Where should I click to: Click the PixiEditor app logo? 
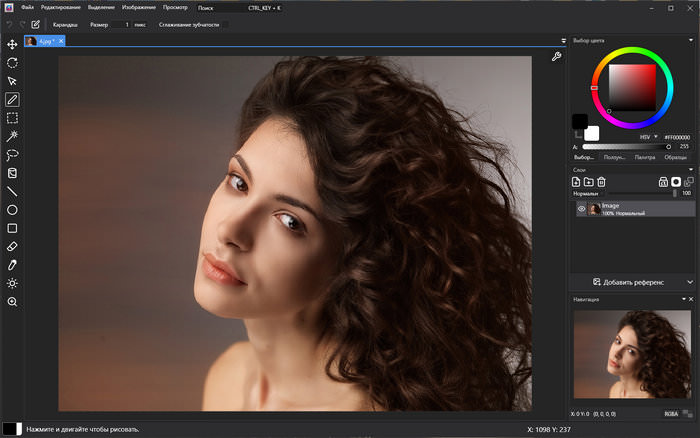(8, 8)
